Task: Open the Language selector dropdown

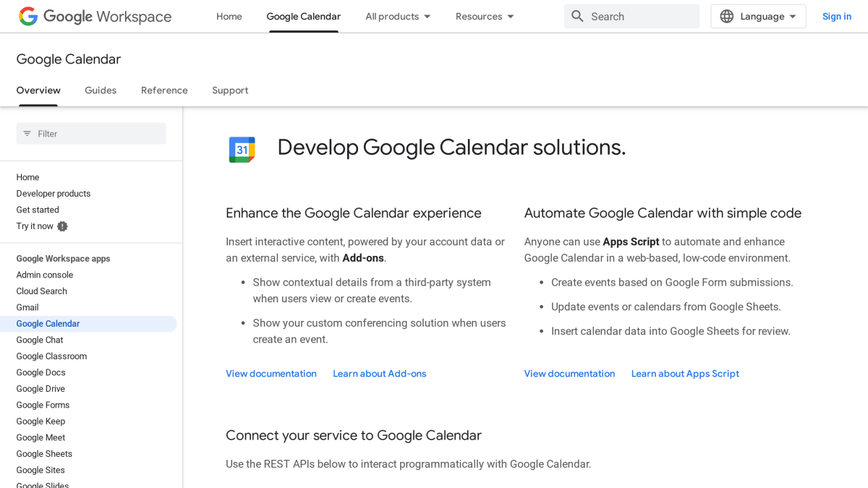Action: (758, 16)
